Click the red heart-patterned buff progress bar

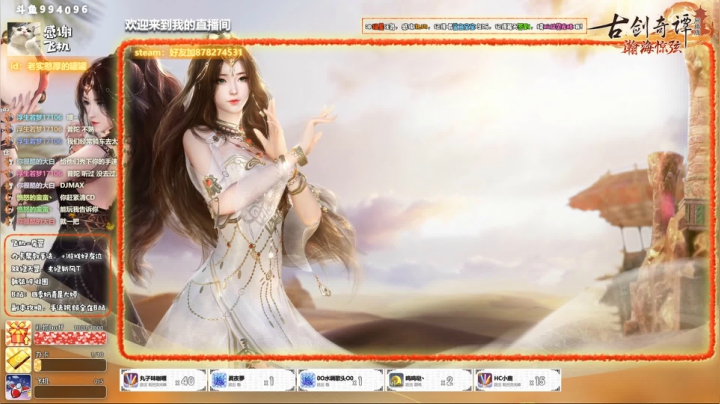click(70, 338)
